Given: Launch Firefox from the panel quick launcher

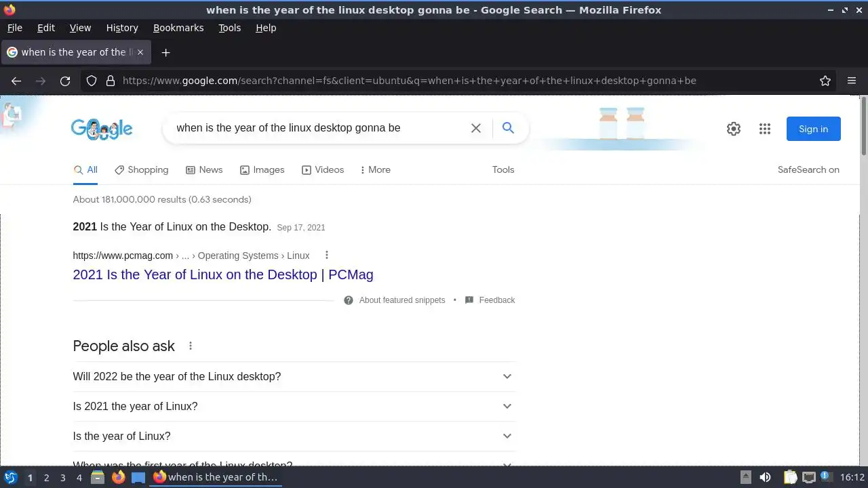Looking at the screenshot, I should pyautogui.click(x=119, y=477).
